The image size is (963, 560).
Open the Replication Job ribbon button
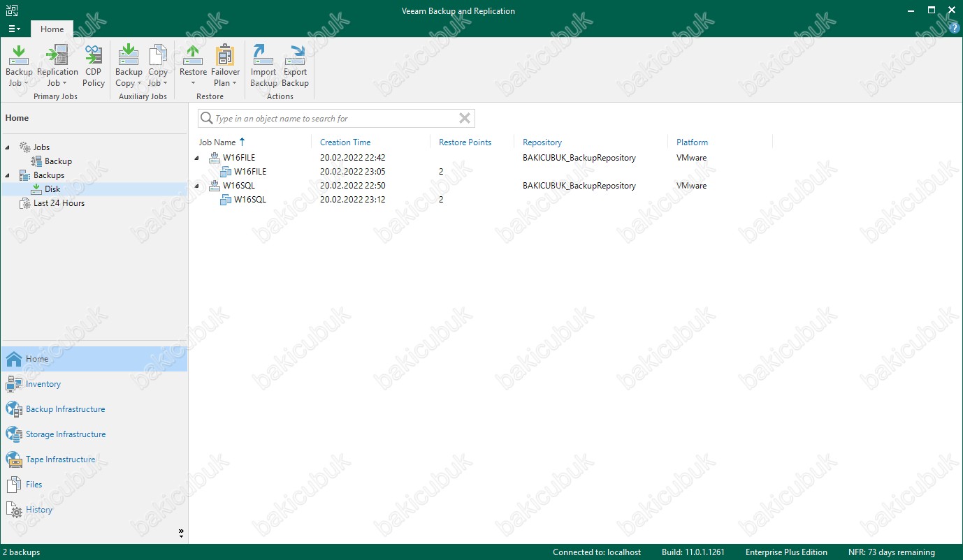click(57, 66)
